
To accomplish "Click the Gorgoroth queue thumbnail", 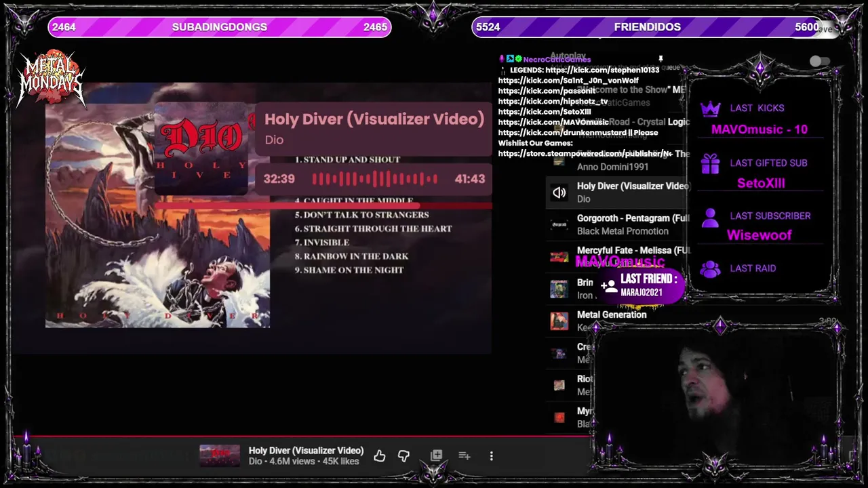I will 559,224.
